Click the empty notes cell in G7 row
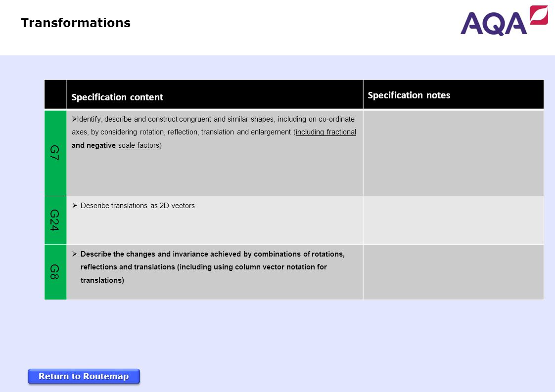555x392 pixels. pos(454,153)
